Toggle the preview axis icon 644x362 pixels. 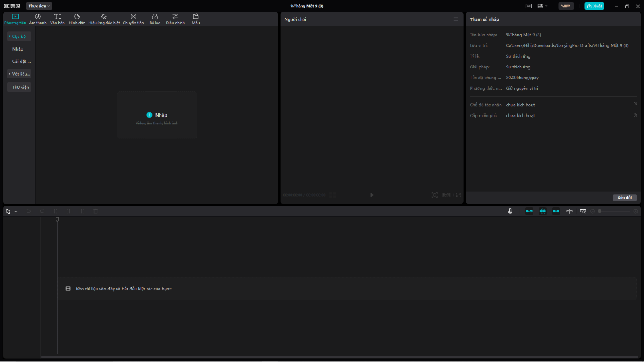pos(570,211)
